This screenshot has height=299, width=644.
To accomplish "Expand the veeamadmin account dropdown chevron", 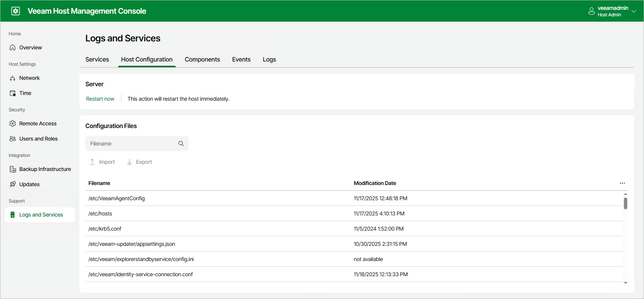I will coord(634,11).
